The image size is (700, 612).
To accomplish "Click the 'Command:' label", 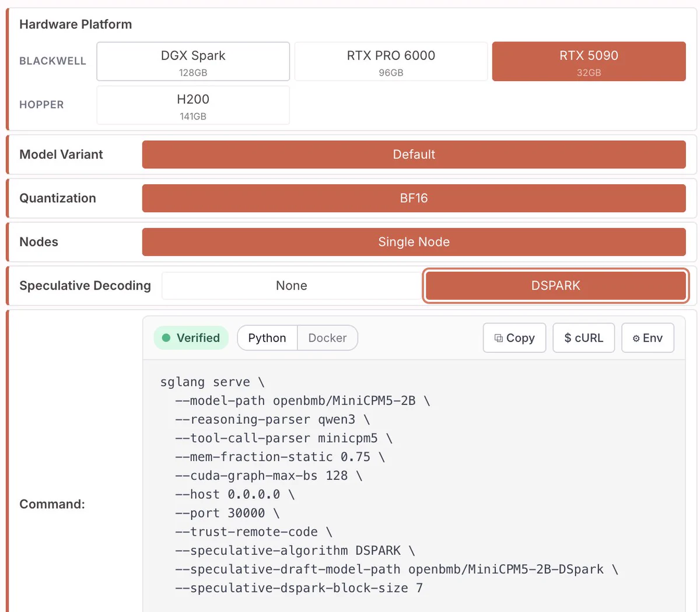I will [52, 504].
